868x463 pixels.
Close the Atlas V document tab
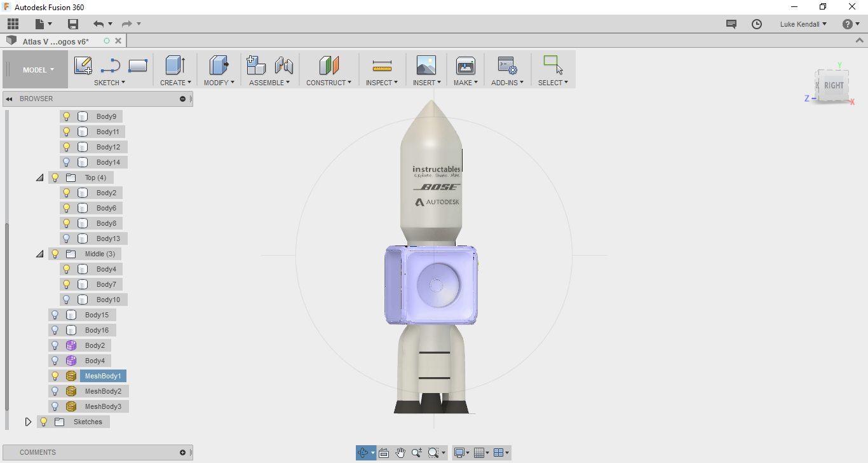coord(118,41)
